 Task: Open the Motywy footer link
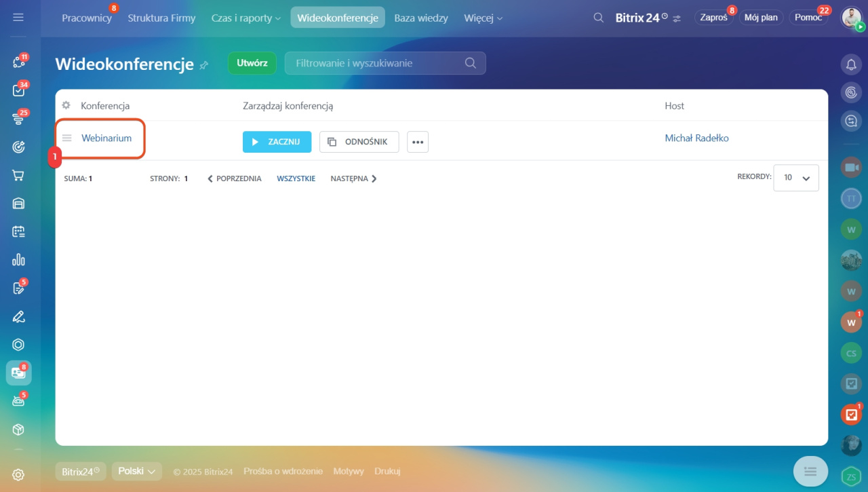(349, 471)
